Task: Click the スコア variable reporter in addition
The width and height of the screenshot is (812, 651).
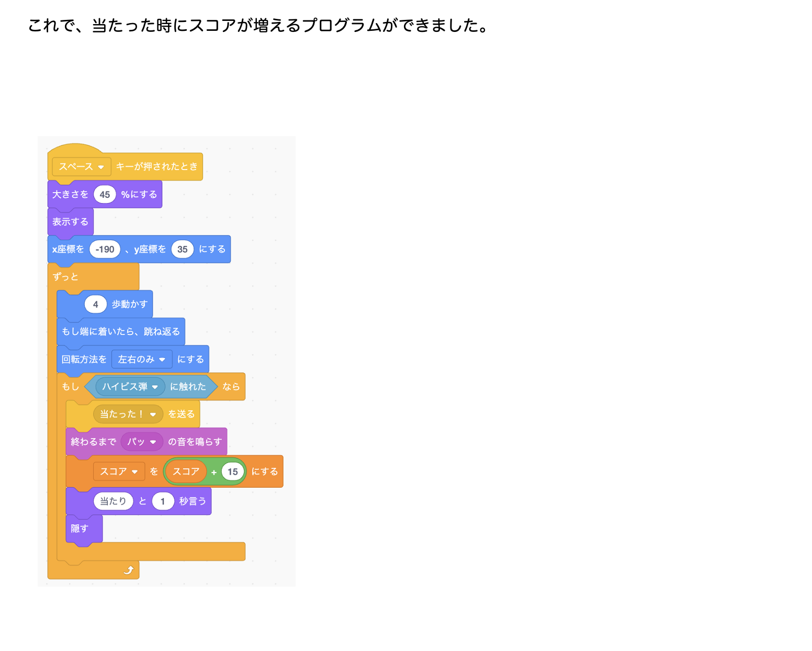Action: (186, 472)
